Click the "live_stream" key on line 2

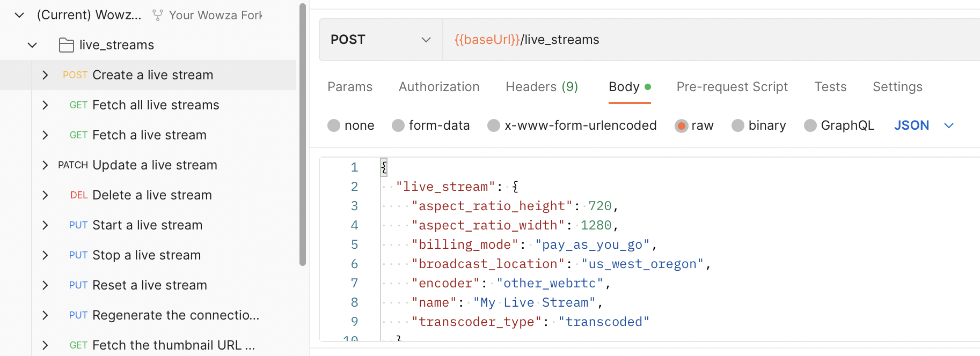pyautogui.click(x=445, y=187)
